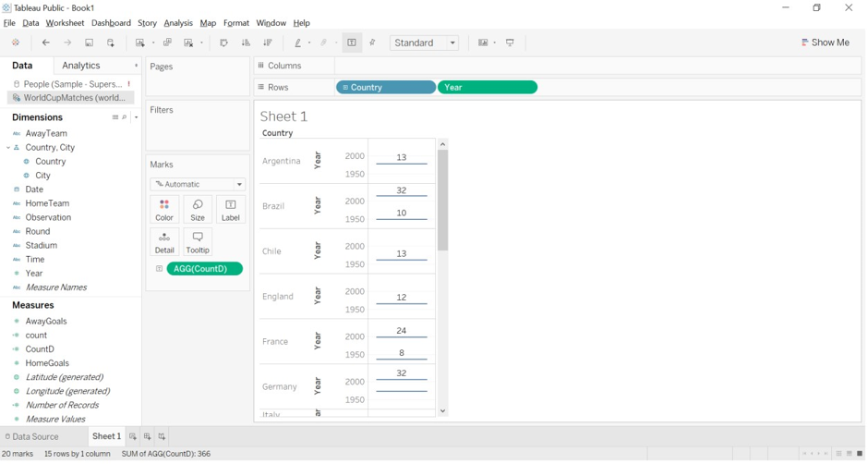This screenshot has width=868, height=464.
Task: Click the Swap rows and columns icon
Action: point(223,43)
